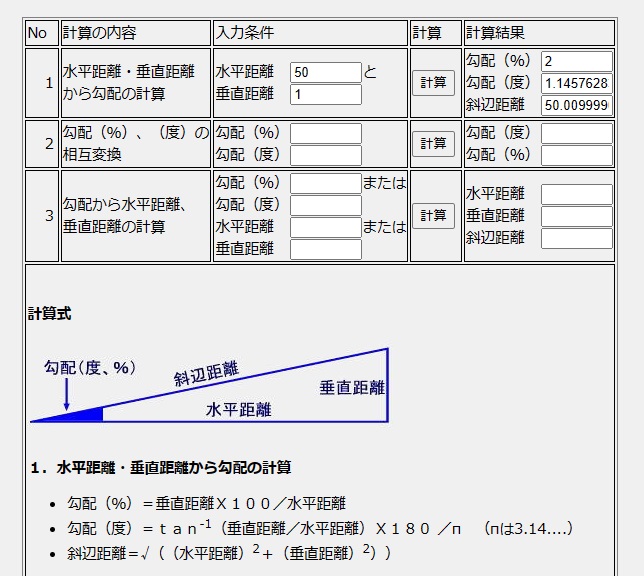The height and width of the screenshot is (576, 644).
Task: Click the first または label in row 3
Action: [x=384, y=183]
